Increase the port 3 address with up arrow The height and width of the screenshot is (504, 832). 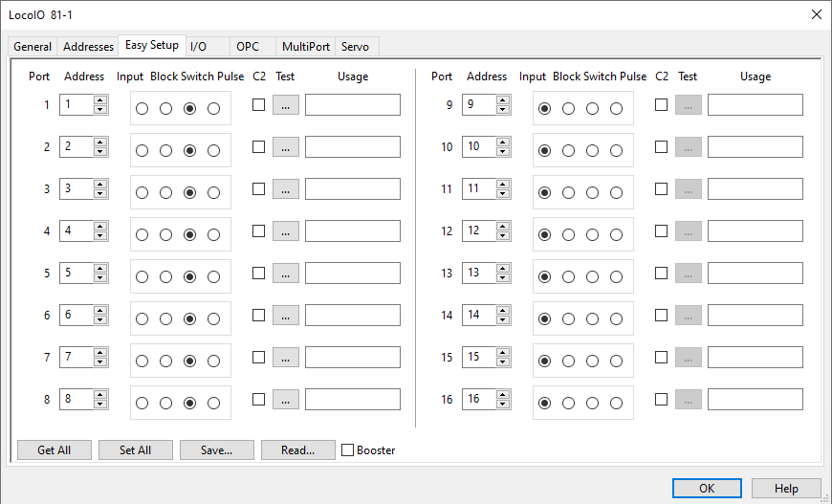point(100,185)
